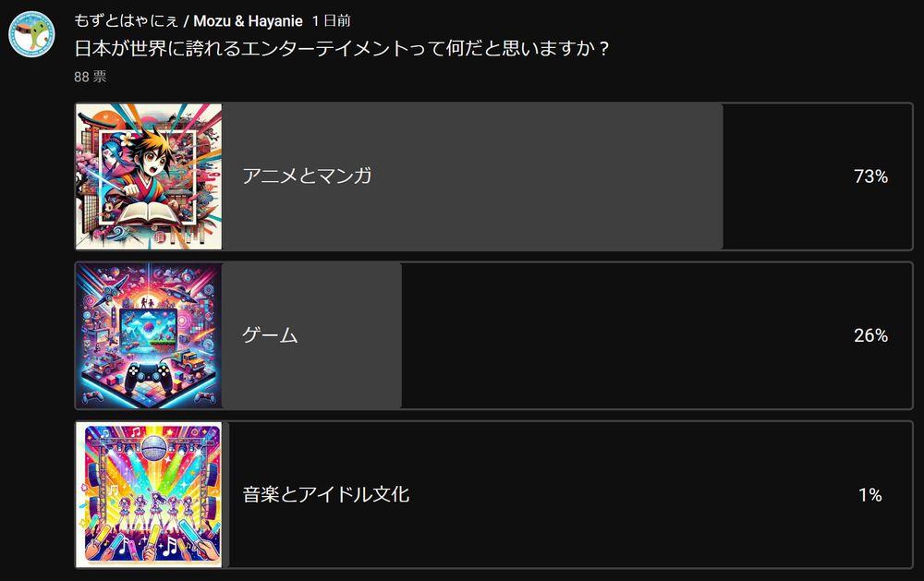Click the empty area of the ゲーム bar

point(625,335)
